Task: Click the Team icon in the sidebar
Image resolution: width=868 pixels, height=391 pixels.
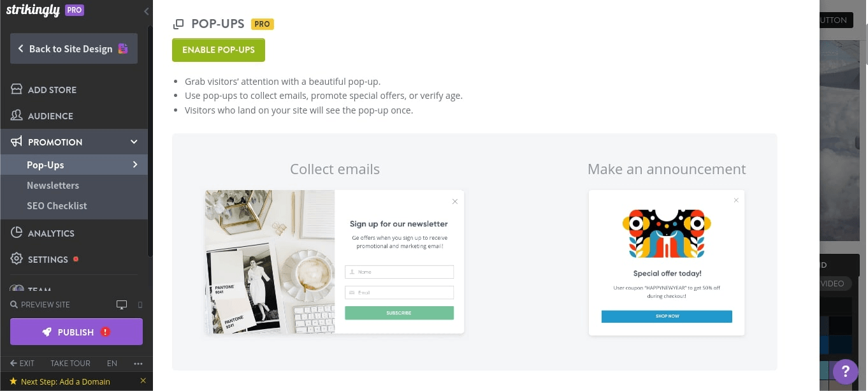Action: (17, 288)
